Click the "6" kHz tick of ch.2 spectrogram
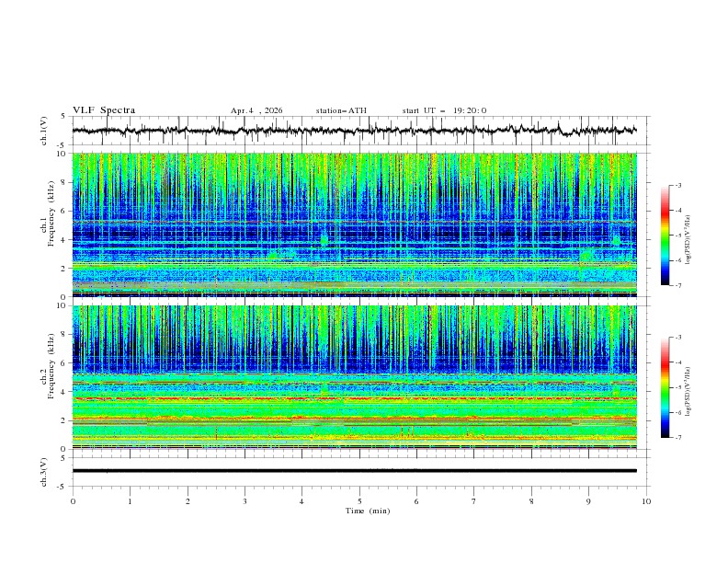The height and width of the screenshot is (563, 728). coord(64,363)
